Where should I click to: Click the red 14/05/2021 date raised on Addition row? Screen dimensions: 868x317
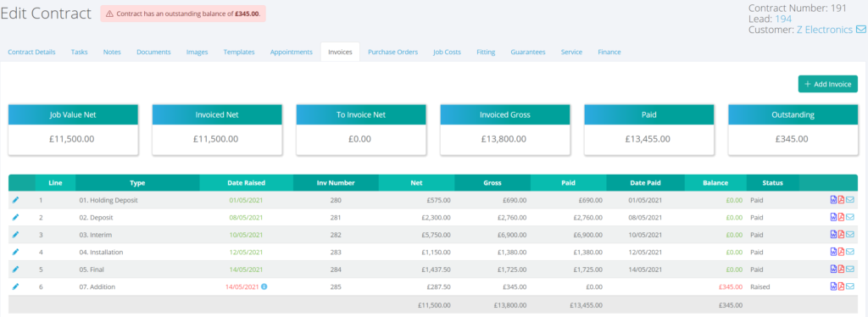(x=242, y=286)
